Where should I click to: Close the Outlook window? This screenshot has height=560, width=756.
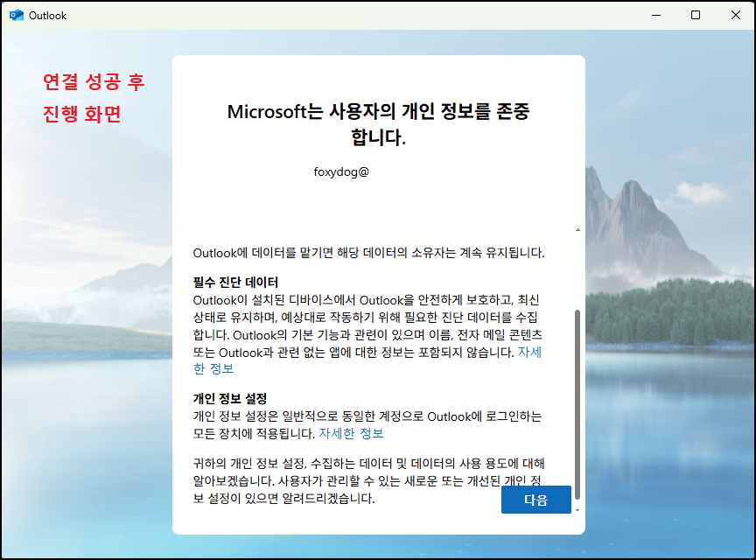coord(735,16)
